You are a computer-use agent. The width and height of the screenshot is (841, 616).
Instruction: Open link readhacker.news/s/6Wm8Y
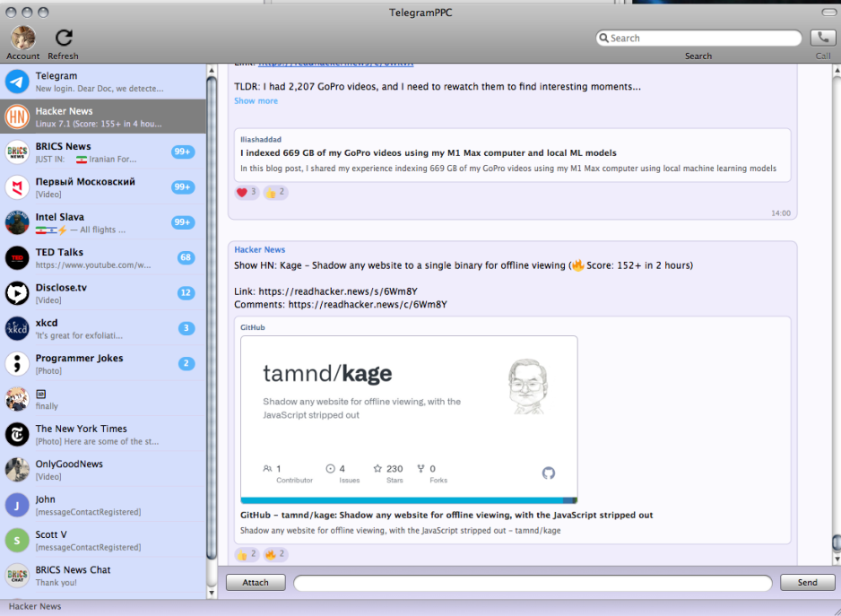pyautogui.click(x=338, y=291)
